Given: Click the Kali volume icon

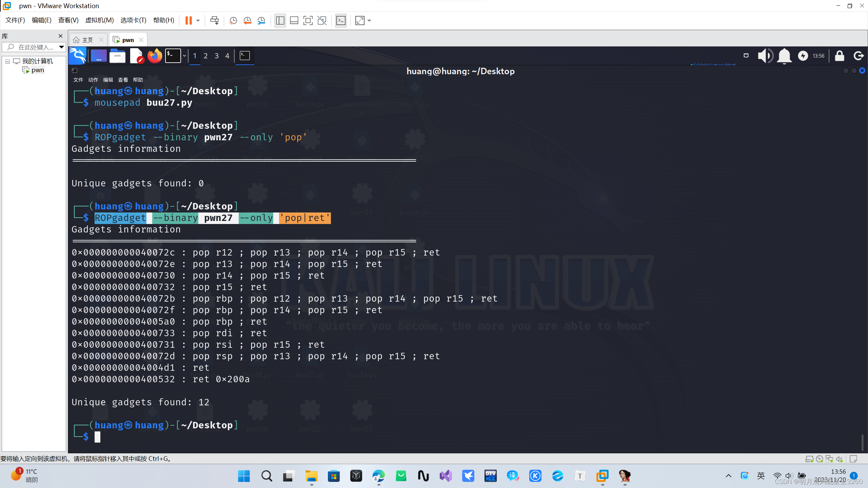Looking at the screenshot, I should (765, 56).
